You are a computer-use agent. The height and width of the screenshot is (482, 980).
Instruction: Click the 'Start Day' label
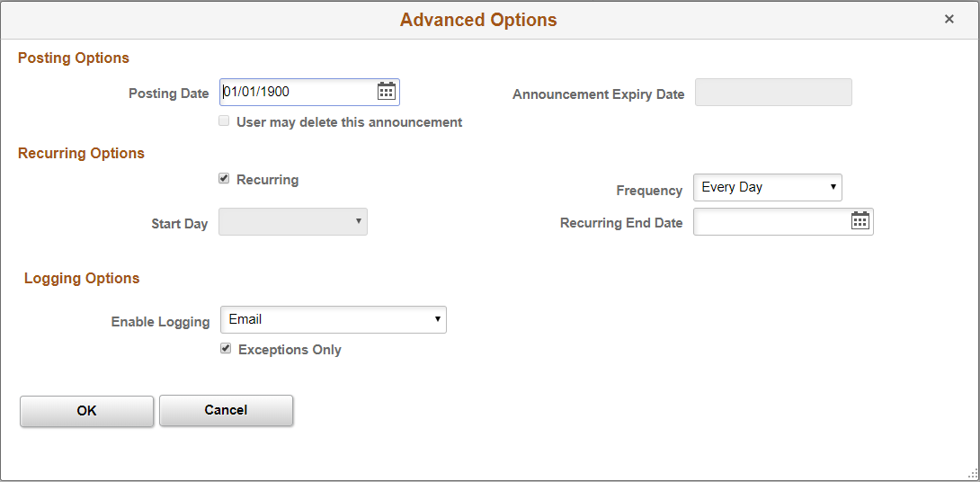pyautogui.click(x=180, y=224)
